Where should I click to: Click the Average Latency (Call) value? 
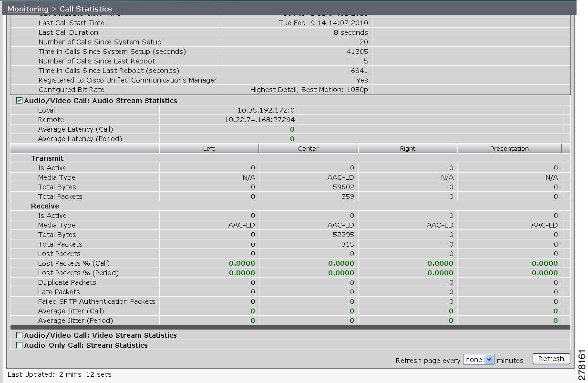pyautogui.click(x=292, y=129)
